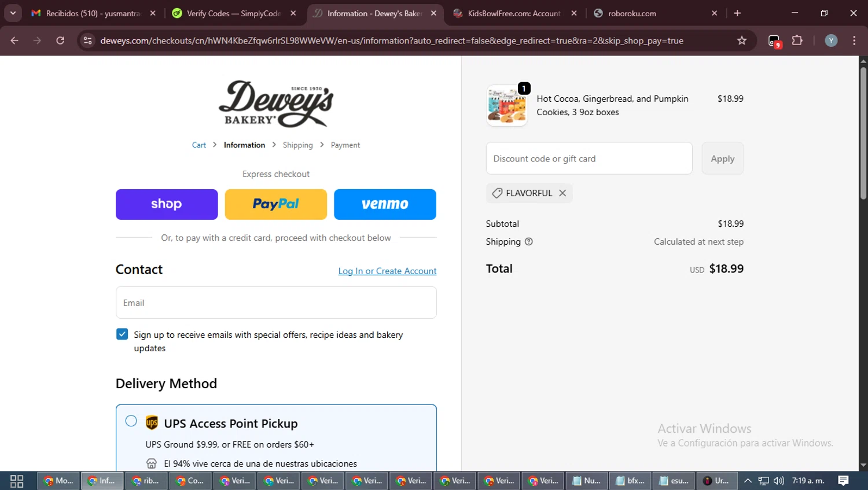Click the Shipping breadcrumb step
Image resolution: width=868 pixels, height=490 pixels.
[x=297, y=145]
